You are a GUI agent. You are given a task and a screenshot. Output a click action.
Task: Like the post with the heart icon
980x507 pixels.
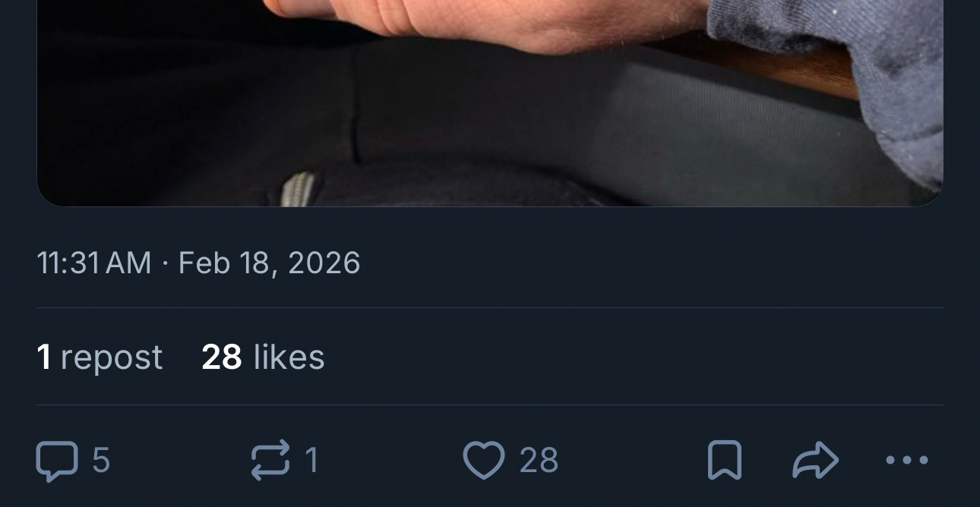[483, 461]
